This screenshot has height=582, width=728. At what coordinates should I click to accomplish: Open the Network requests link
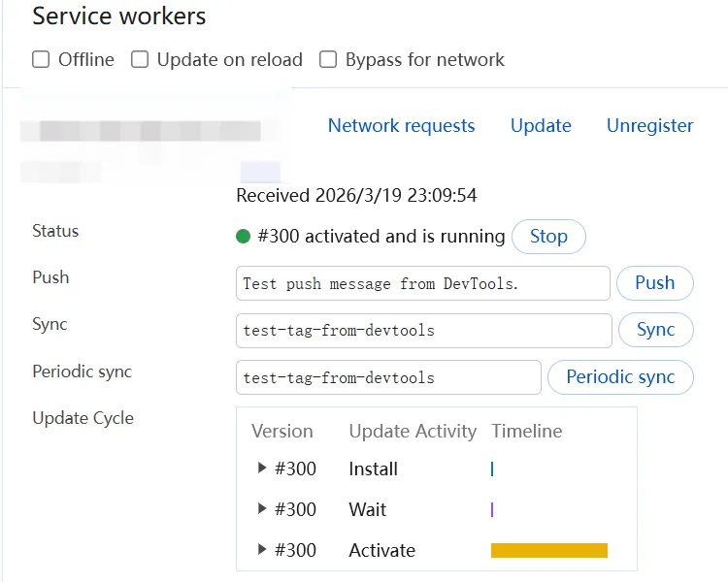[401, 126]
